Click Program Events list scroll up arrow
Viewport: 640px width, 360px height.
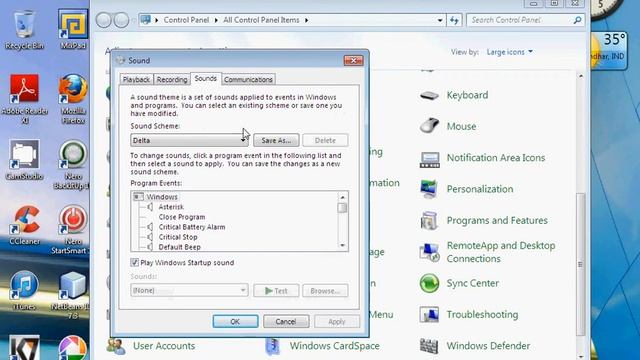click(x=342, y=197)
